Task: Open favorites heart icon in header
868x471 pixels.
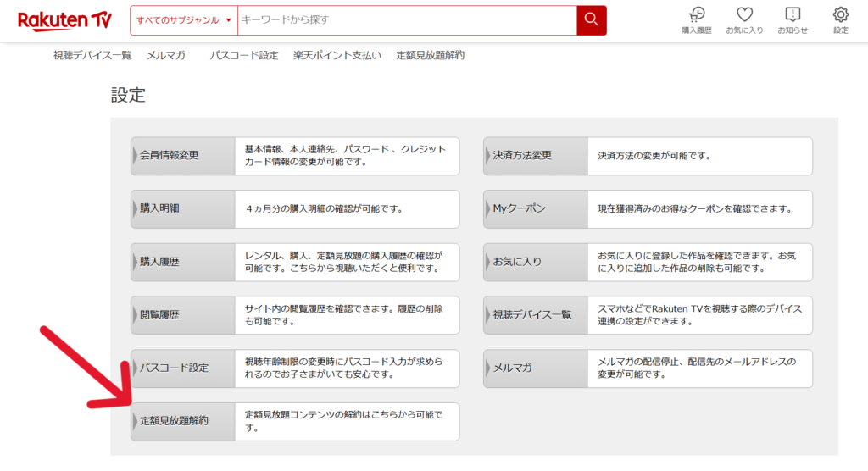Action: tap(744, 20)
